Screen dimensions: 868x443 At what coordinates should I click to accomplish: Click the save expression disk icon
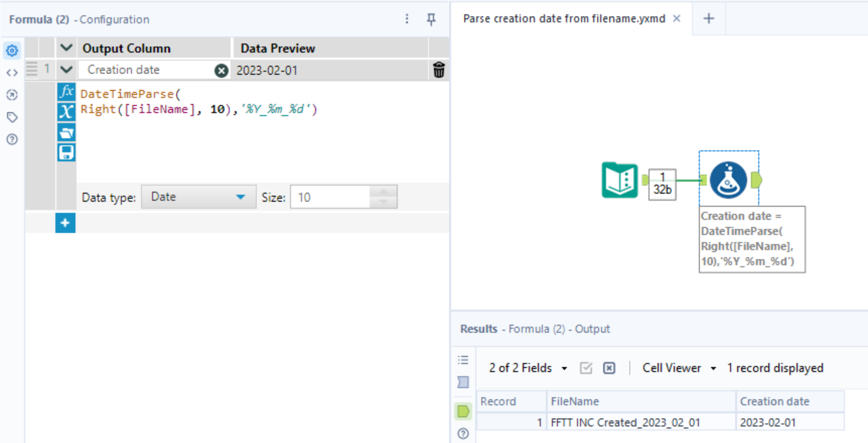66,153
